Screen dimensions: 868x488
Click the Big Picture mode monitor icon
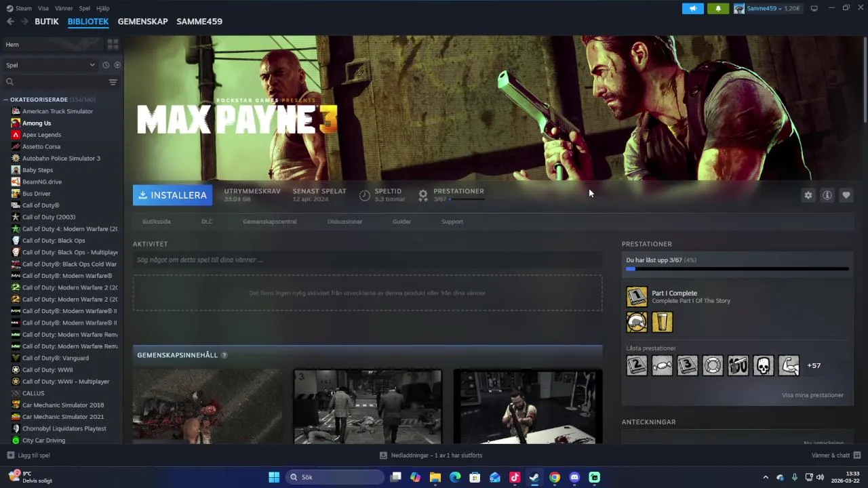pyautogui.click(x=814, y=8)
